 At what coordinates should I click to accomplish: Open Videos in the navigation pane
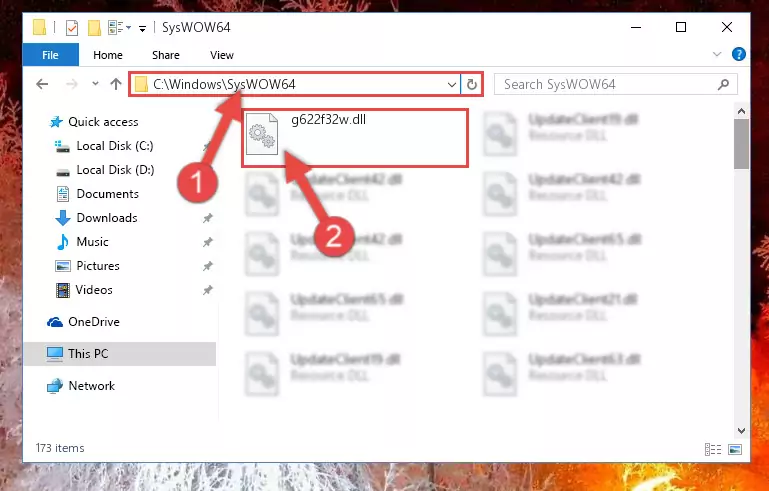pos(94,290)
